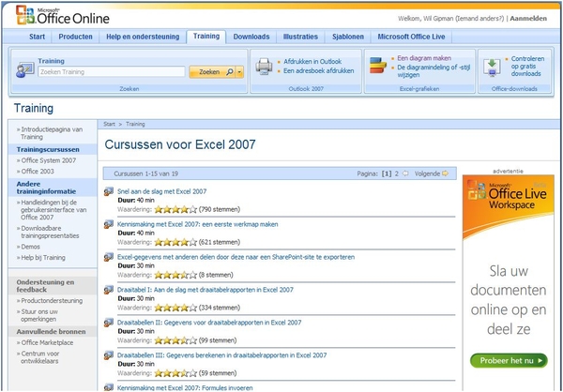This screenshot has width=563, height=392.
Task: Open the Demos sidebar link
Action: point(31,247)
